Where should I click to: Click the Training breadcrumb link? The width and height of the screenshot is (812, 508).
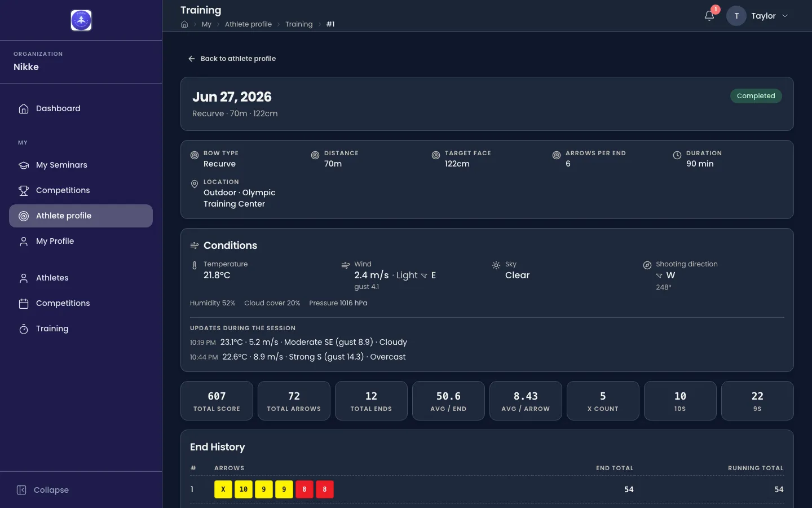(299, 24)
